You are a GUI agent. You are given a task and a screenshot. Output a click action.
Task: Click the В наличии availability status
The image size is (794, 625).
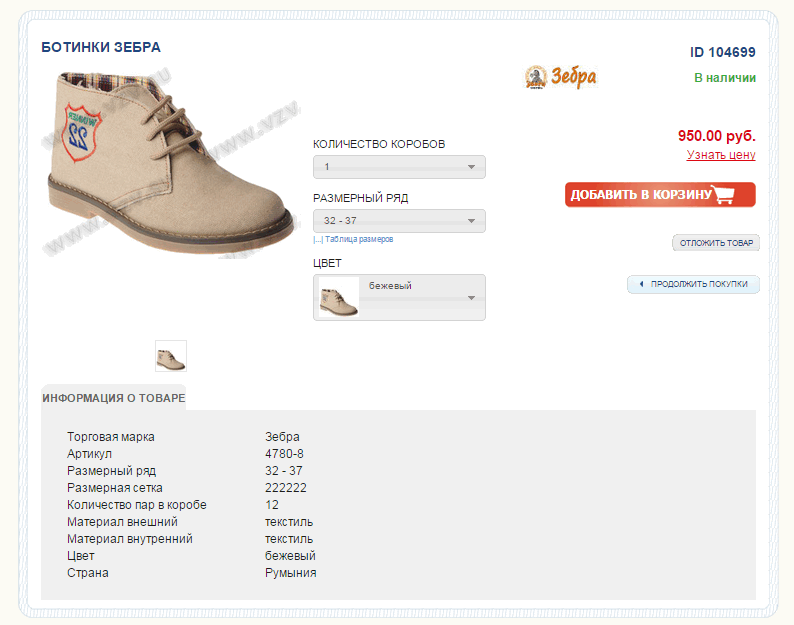click(725, 78)
